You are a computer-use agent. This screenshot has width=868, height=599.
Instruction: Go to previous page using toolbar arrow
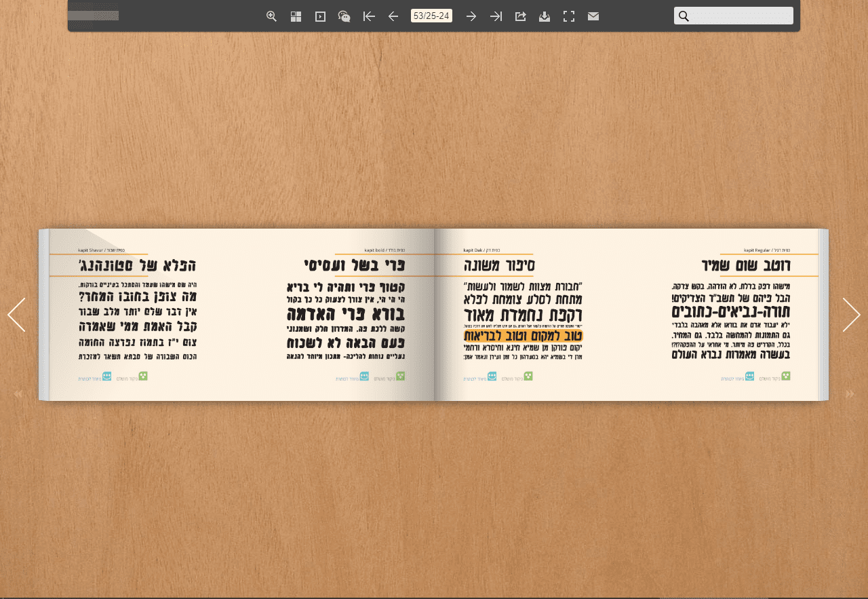[393, 16]
